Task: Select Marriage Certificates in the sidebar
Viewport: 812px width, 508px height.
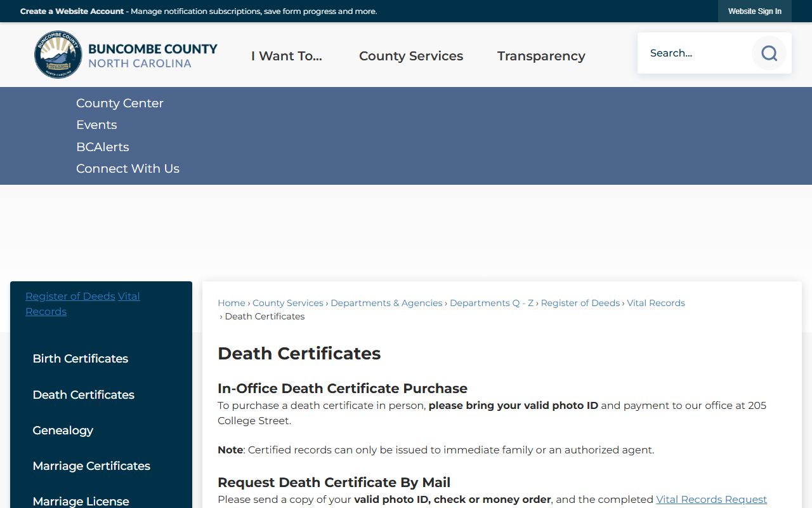Action: pos(91,466)
